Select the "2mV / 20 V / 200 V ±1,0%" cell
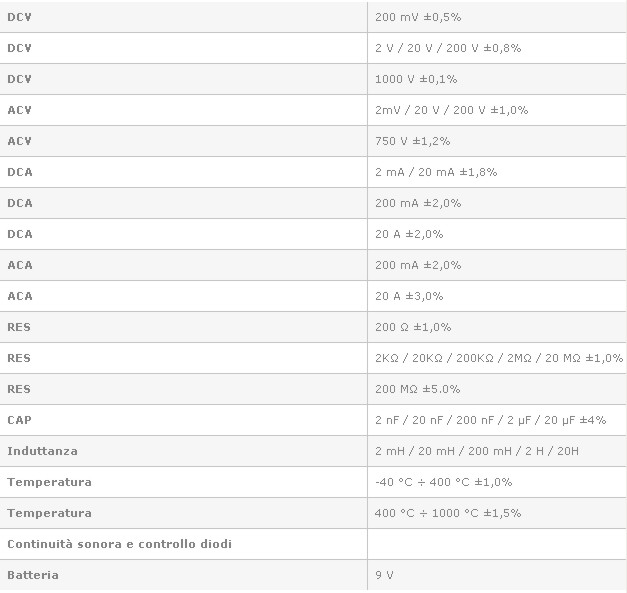This screenshot has height=593, width=627. click(x=451, y=110)
